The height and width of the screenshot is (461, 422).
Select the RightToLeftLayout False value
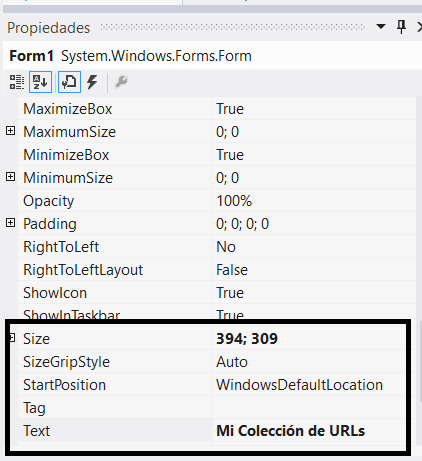[314, 270]
